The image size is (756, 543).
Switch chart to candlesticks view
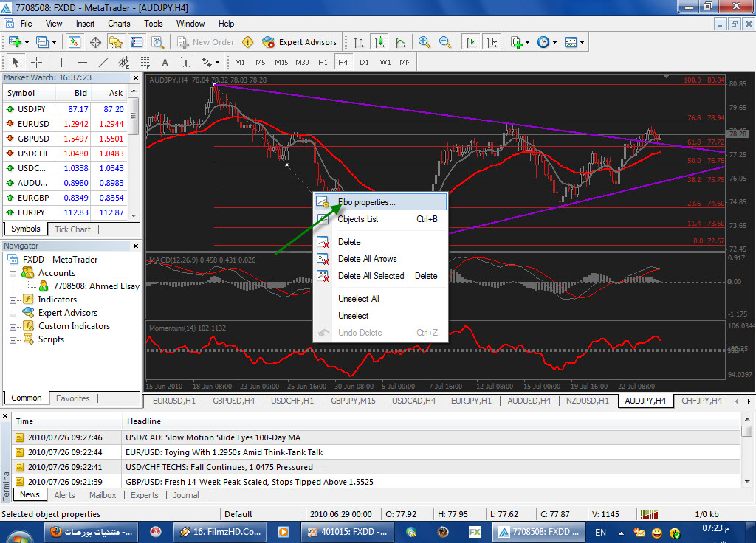[x=379, y=42]
